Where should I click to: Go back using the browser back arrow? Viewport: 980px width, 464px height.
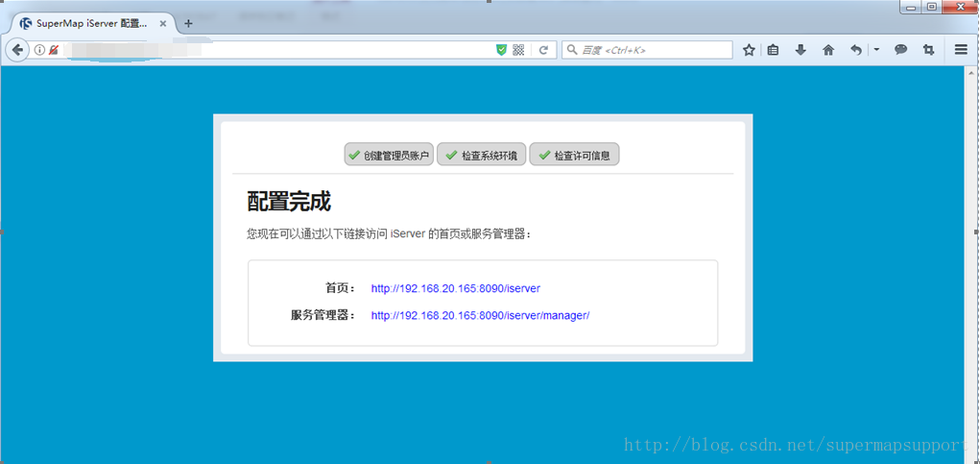point(17,50)
